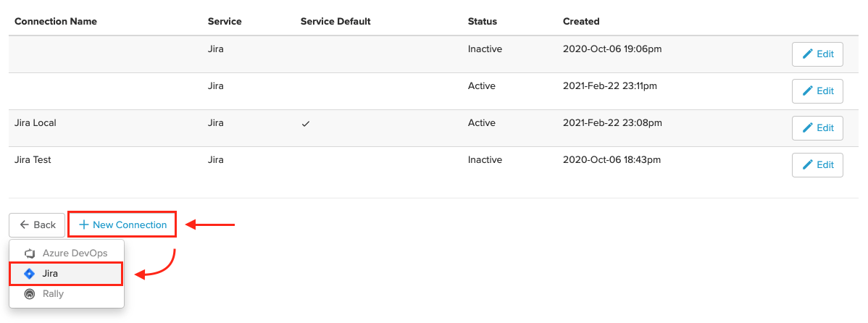The width and height of the screenshot is (868, 323).
Task: Go back using the Back button
Action: tap(37, 225)
